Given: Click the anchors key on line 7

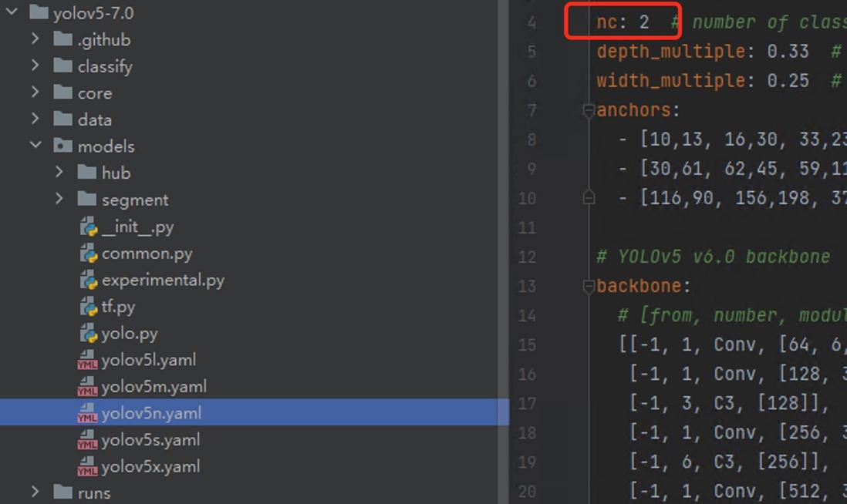Looking at the screenshot, I should 633,110.
